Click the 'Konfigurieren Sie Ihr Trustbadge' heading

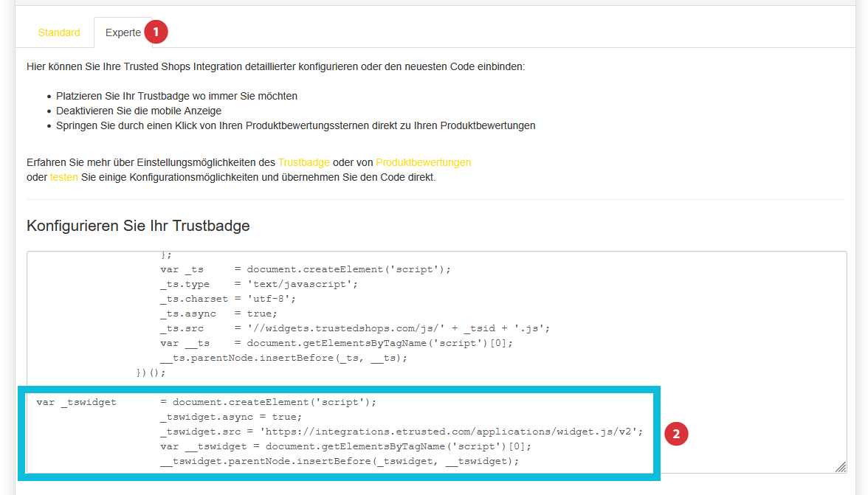[x=139, y=226]
